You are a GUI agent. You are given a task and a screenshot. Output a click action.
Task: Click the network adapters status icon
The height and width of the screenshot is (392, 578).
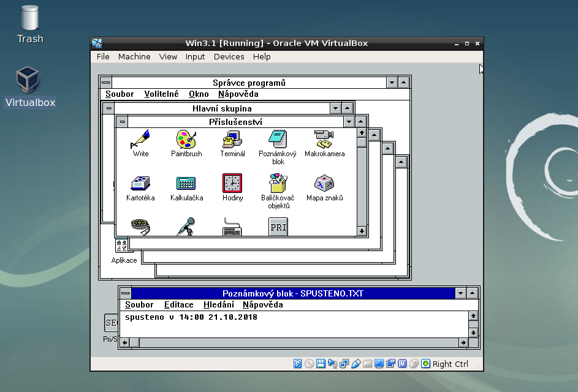pyautogui.click(x=344, y=364)
